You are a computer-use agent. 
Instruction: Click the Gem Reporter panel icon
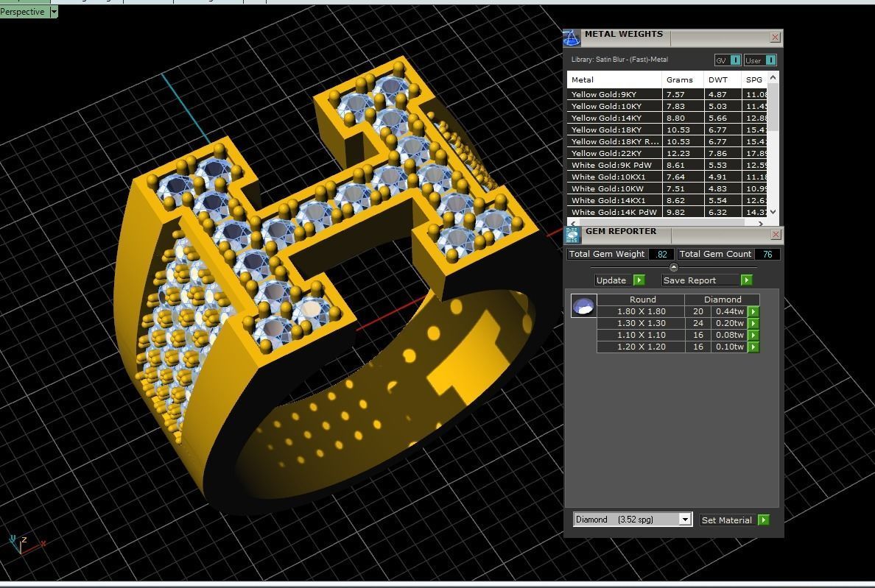tap(572, 235)
